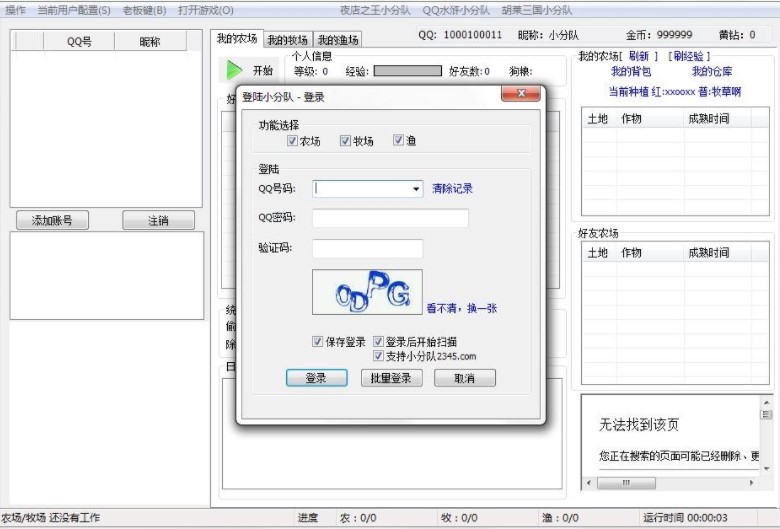Viewport: 780px width, 529px height.
Task: Click web panel horizontal scrollbar thumb
Action: pyautogui.click(x=626, y=483)
